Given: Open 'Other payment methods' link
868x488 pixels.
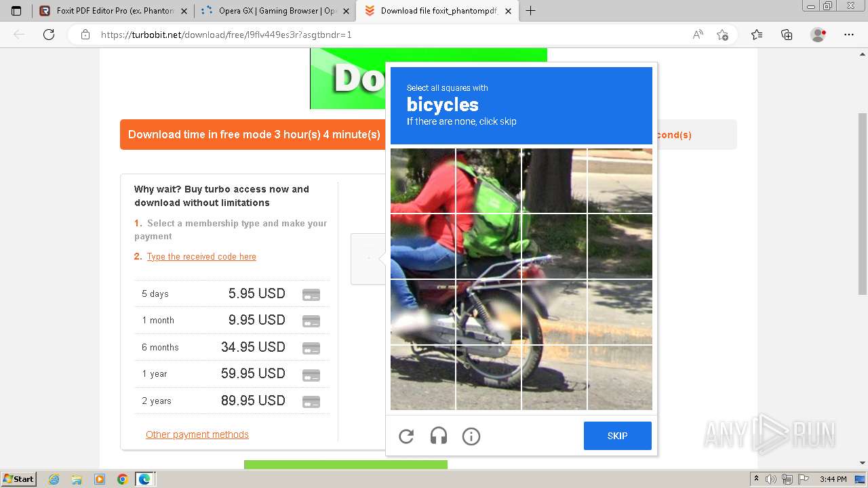Looking at the screenshot, I should 197,434.
